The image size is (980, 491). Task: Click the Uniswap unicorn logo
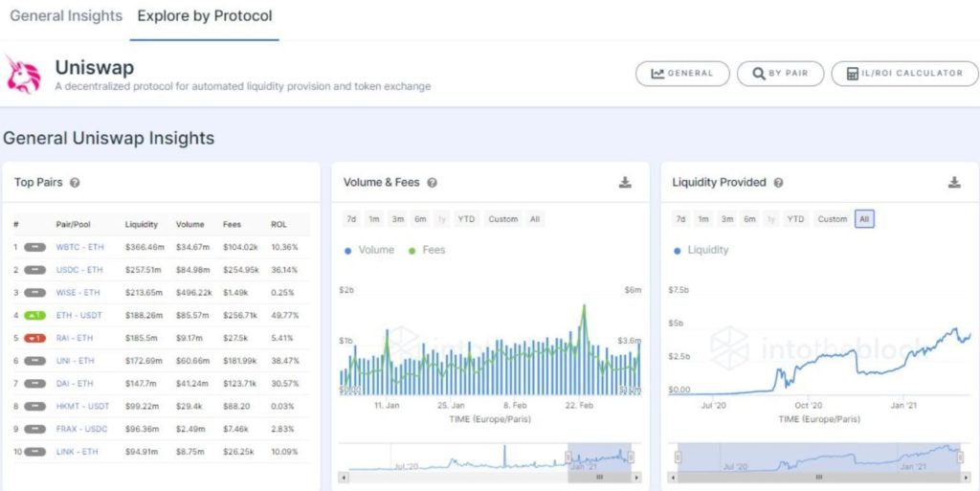(23, 75)
